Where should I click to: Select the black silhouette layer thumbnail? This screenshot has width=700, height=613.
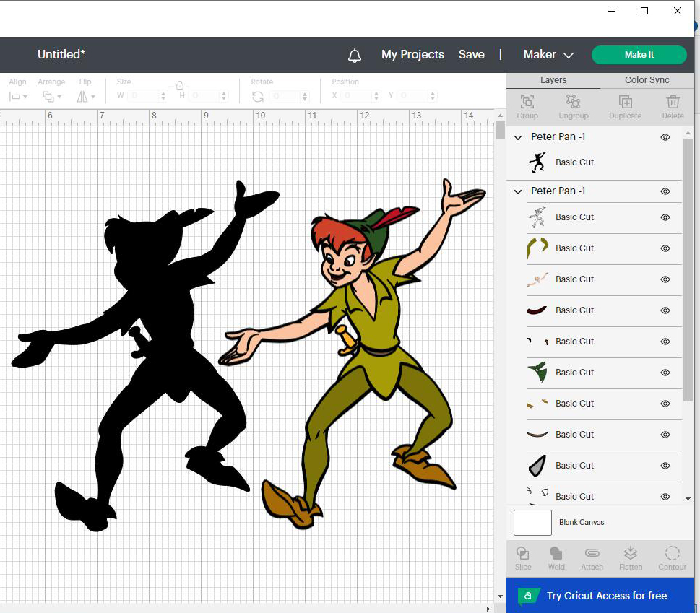coord(537,162)
